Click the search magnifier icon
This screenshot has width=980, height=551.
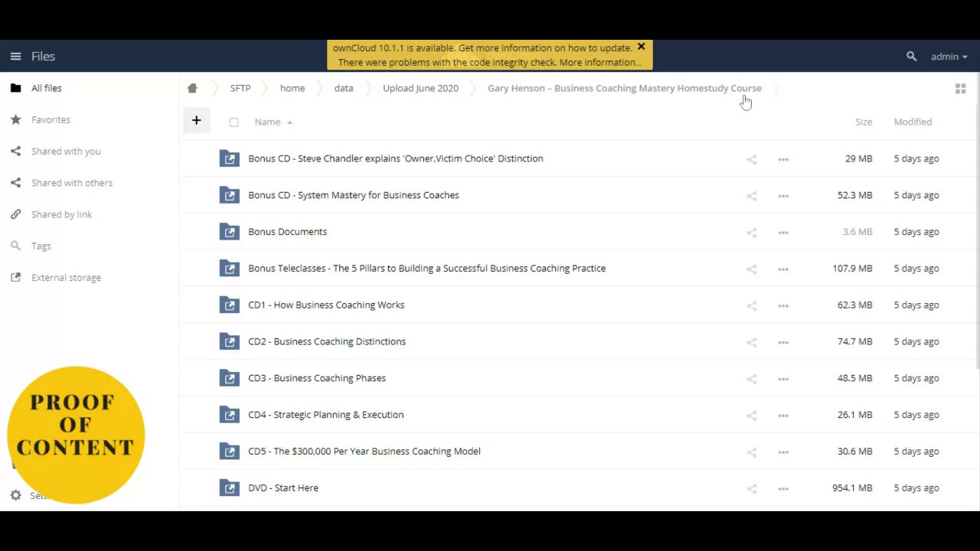pyautogui.click(x=911, y=57)
